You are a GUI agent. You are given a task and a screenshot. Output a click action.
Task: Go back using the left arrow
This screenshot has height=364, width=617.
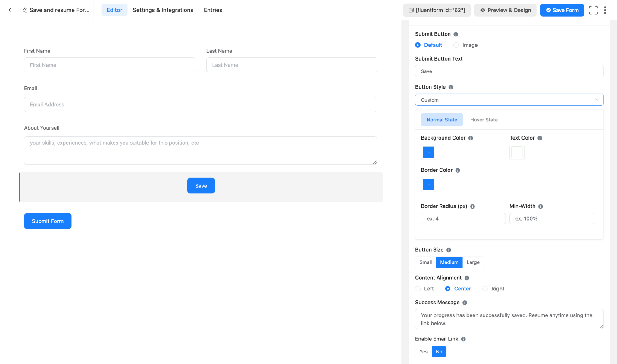pos(10,10)
